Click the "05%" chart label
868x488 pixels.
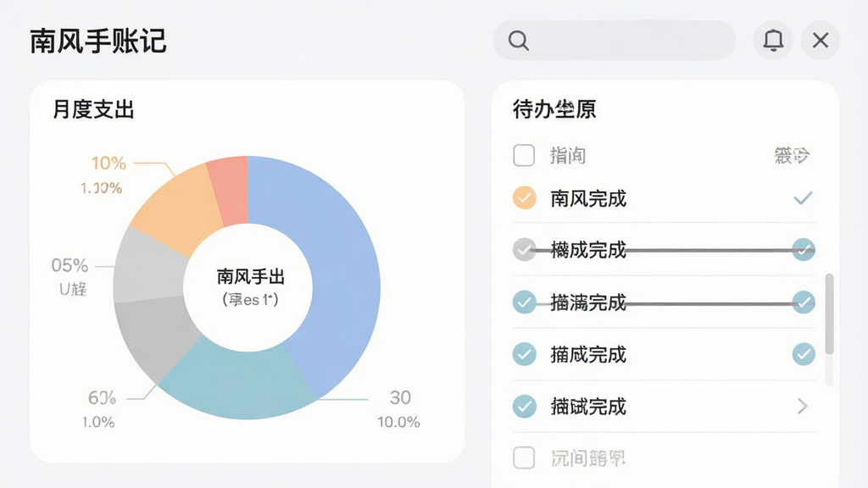[70, 265]
